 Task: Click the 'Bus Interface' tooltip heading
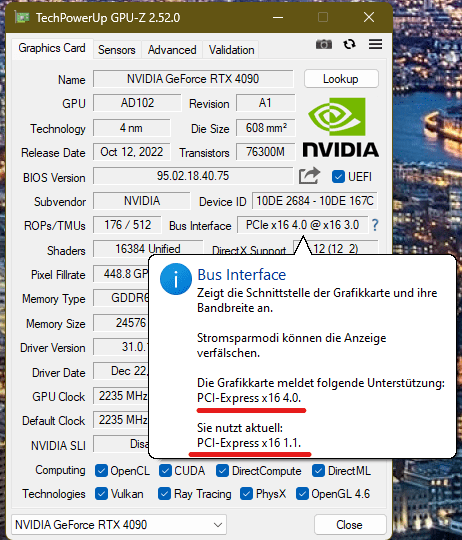[242, 275]
